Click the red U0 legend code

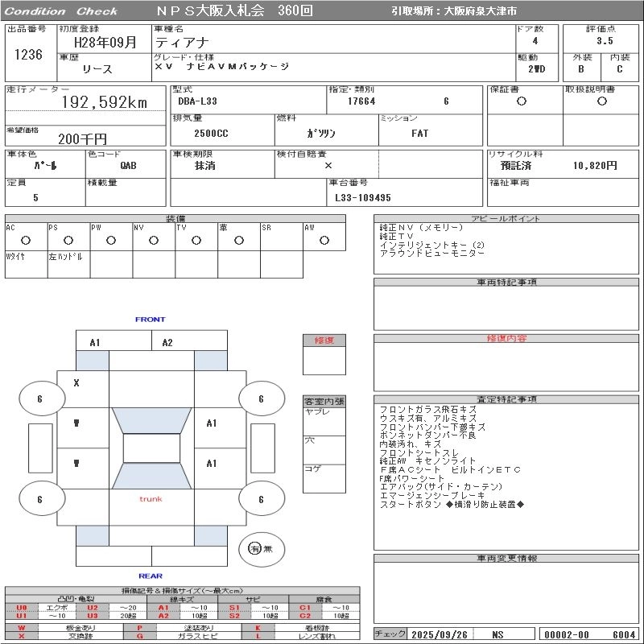[22, 608]
